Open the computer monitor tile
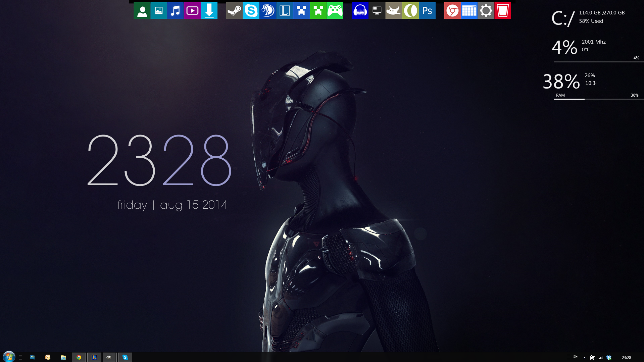 [377, 11]
